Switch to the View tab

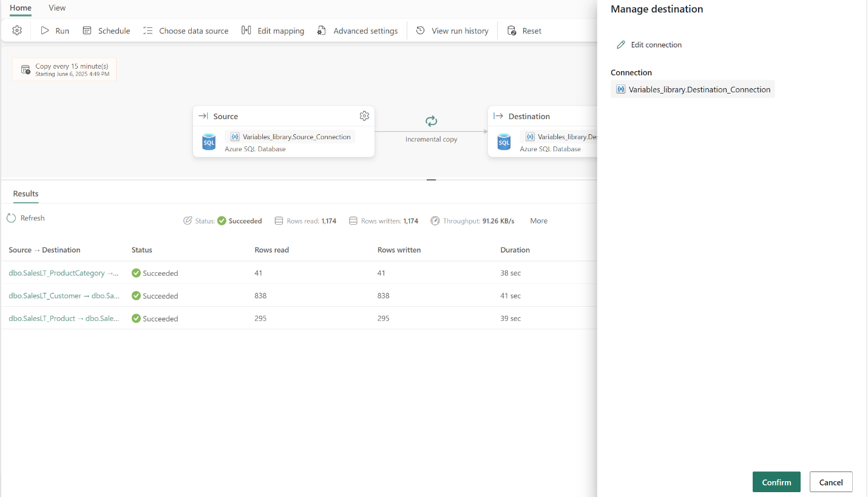(57, 8)
